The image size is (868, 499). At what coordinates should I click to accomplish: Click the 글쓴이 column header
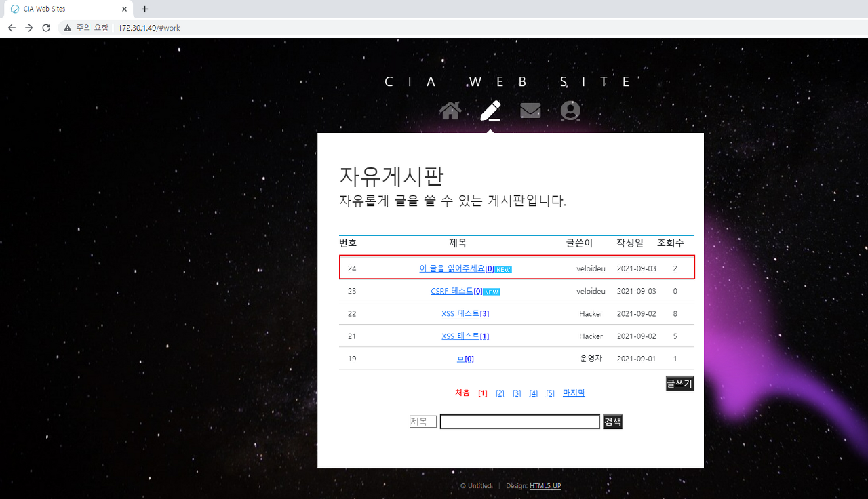(580, 243)
